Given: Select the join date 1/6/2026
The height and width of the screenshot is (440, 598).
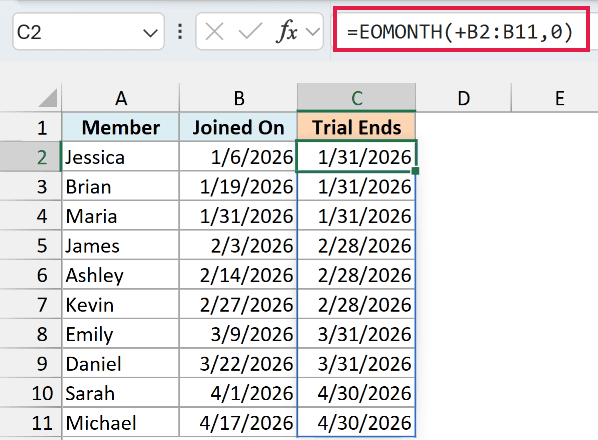Looking at the screenshot, I should pos(238,157).
